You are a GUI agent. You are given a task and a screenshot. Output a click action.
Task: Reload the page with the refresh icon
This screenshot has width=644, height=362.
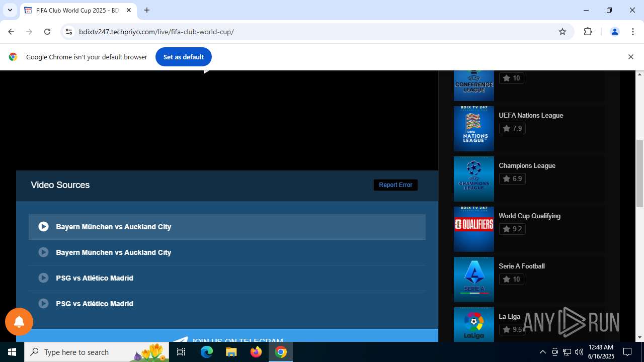47,32
